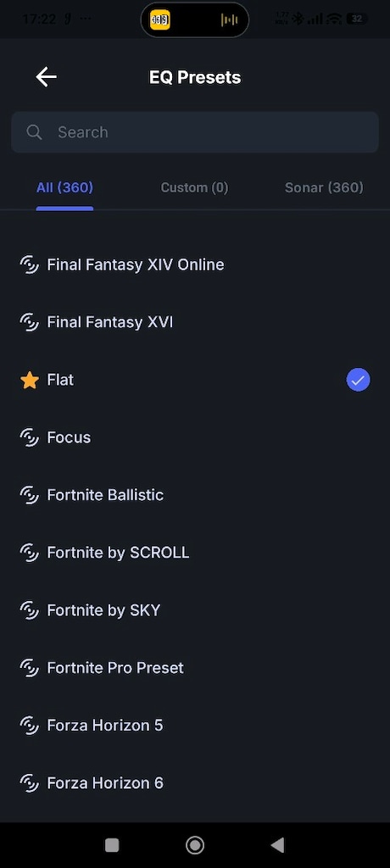Choose the Final Fantasy XIV Online preset
The height and width of the screenshot is (868, 390).
tap(195, 265)
